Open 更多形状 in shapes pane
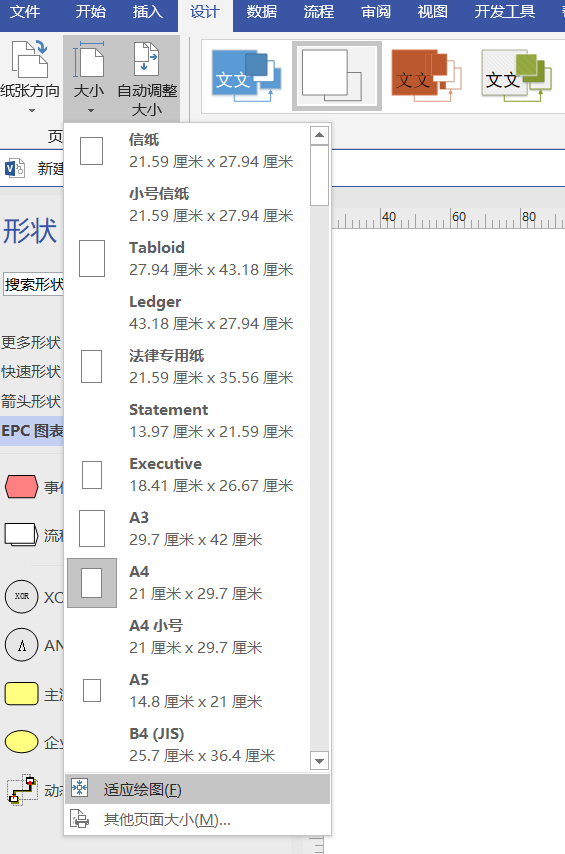Screen dimensions: 565x854 (x=31, y=343)
